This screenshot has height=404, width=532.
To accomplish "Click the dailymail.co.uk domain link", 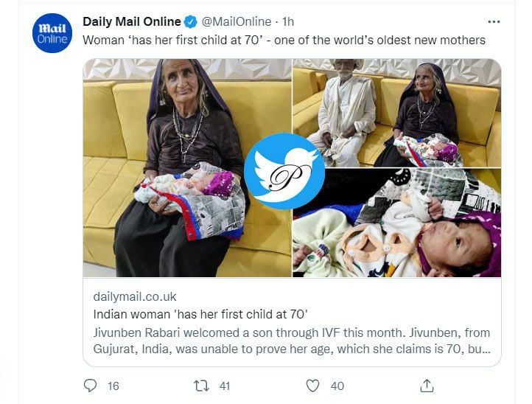I will pyautogui.click(x=135, y=296).
